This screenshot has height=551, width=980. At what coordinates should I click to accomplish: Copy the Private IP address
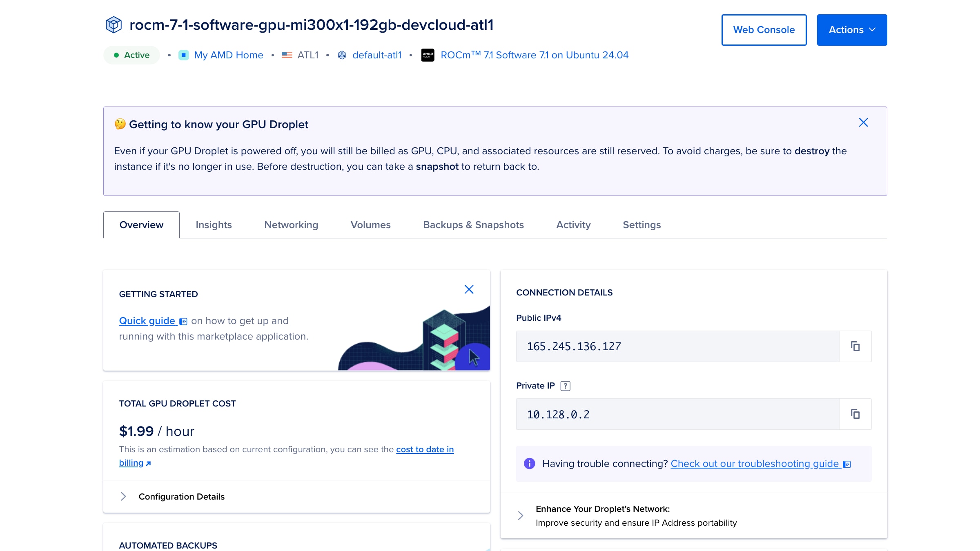tap(855, 414)
